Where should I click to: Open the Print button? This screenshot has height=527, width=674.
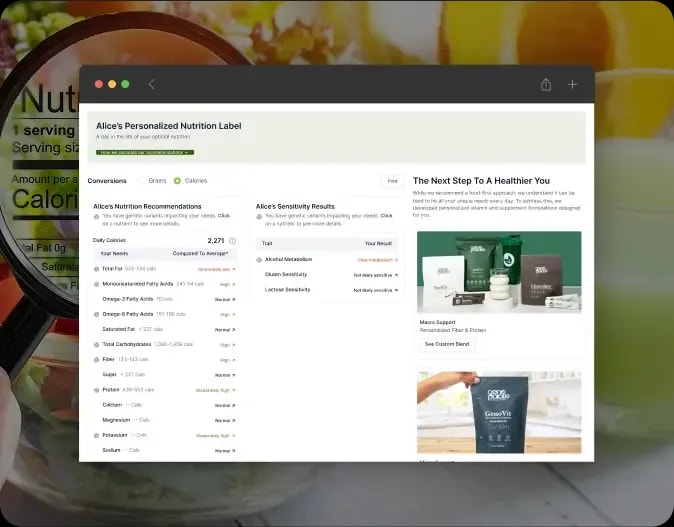click(x=392, y=181)
